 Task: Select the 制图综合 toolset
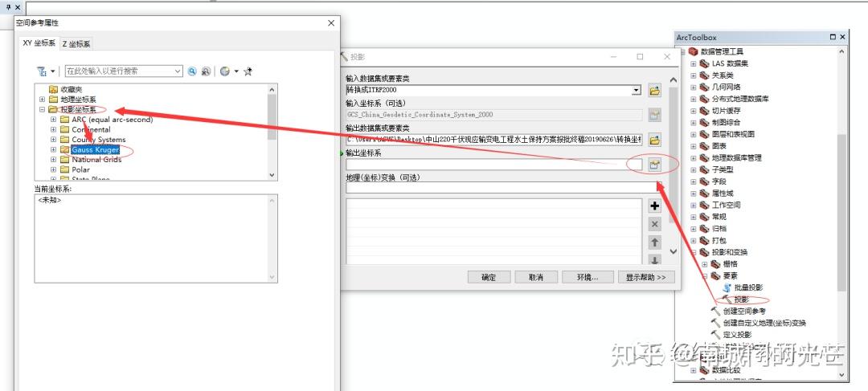[x=726, y=122]
